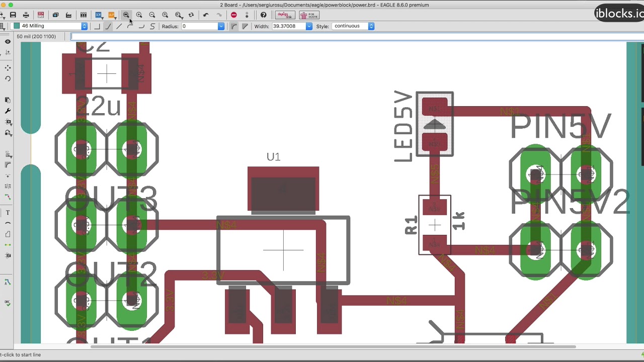Switch to schematic with SCH/BRD icon

click(41, 15)
